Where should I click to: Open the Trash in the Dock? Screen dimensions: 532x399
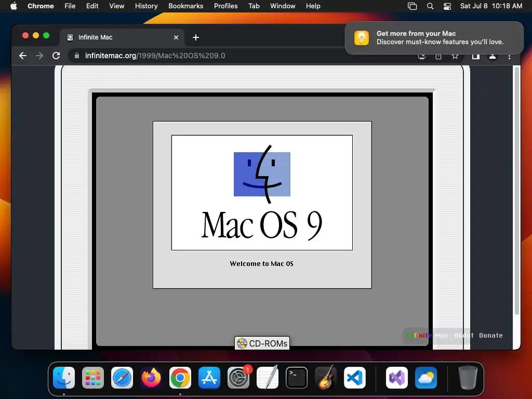[x=468, y=378]
